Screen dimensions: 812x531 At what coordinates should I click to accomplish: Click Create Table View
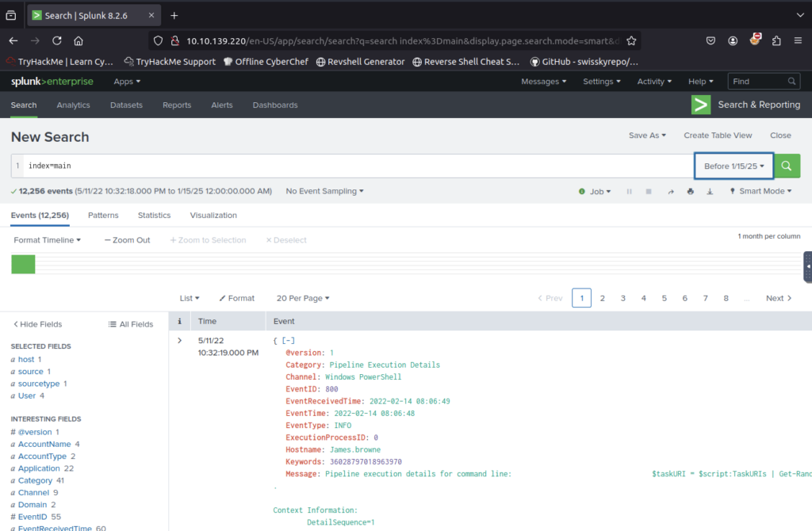718,135
